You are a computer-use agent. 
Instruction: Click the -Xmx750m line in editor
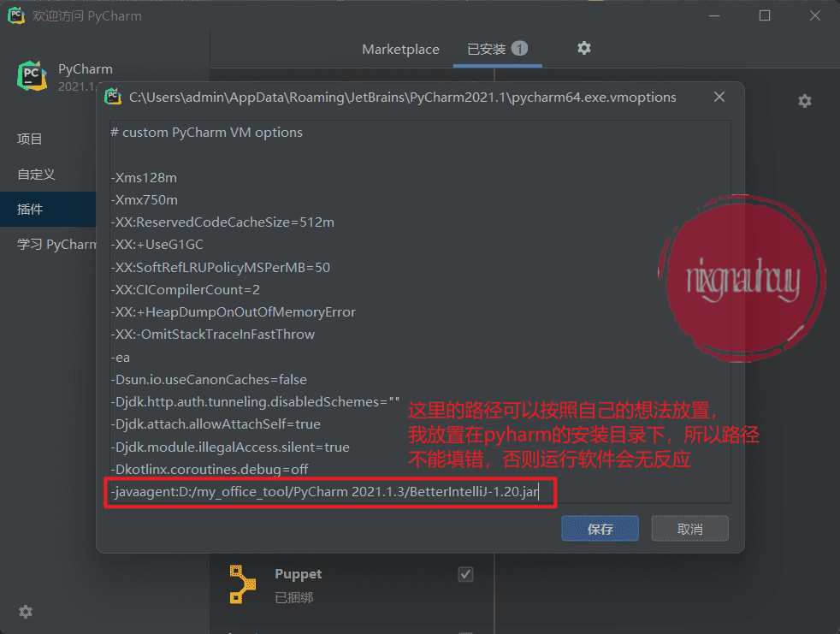tap(144, 200)
